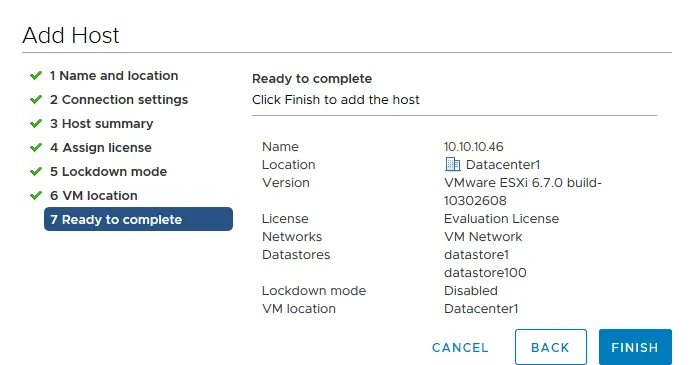Open step 3 Host summary
Image resolution: width=694 pixels, height=365 pixels.
(x=101, y=123)
